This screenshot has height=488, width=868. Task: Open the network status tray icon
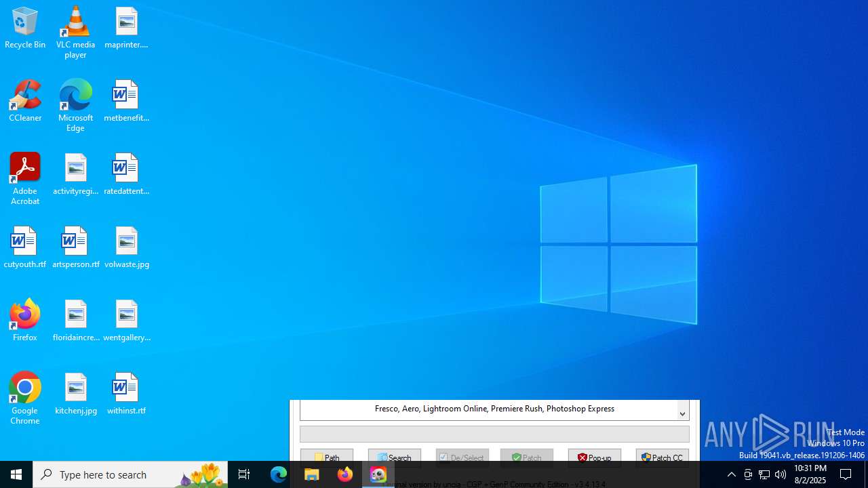click(764, 474)
